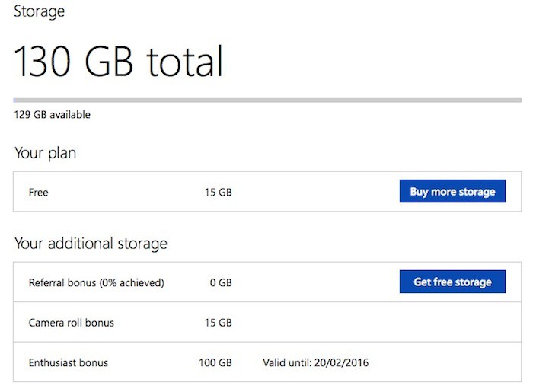
Task: Select the Storage page heading
Action: click(x=40, y=11)
